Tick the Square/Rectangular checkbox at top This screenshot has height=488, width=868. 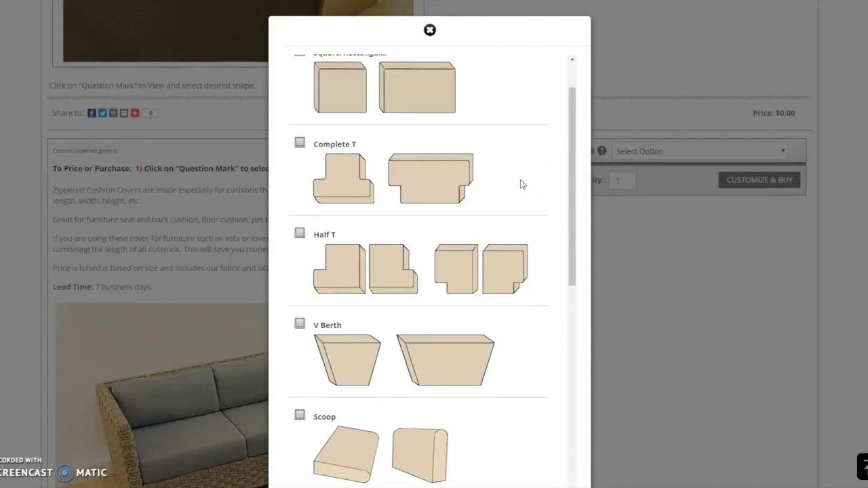pos(300,53)
